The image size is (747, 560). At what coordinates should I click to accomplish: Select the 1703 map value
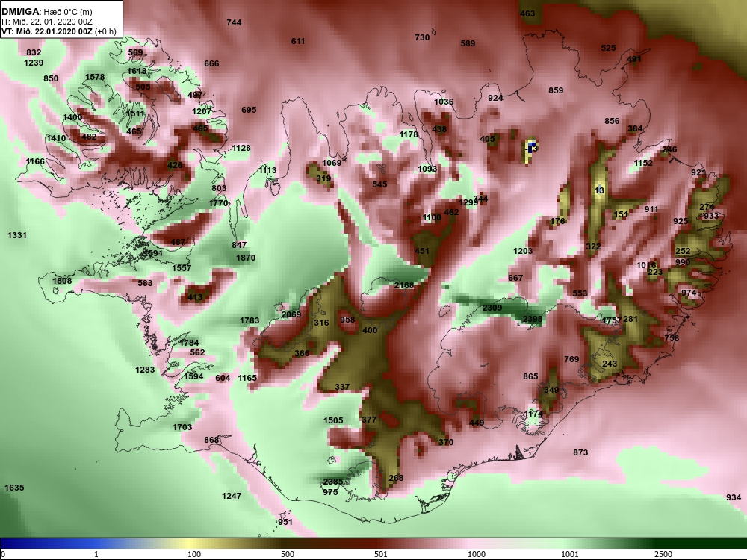pos(182,427)
